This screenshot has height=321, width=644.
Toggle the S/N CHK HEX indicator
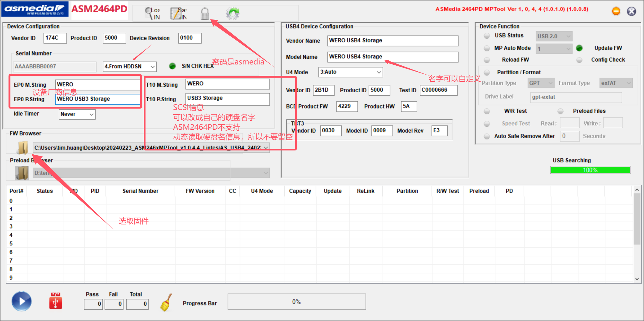172,66
